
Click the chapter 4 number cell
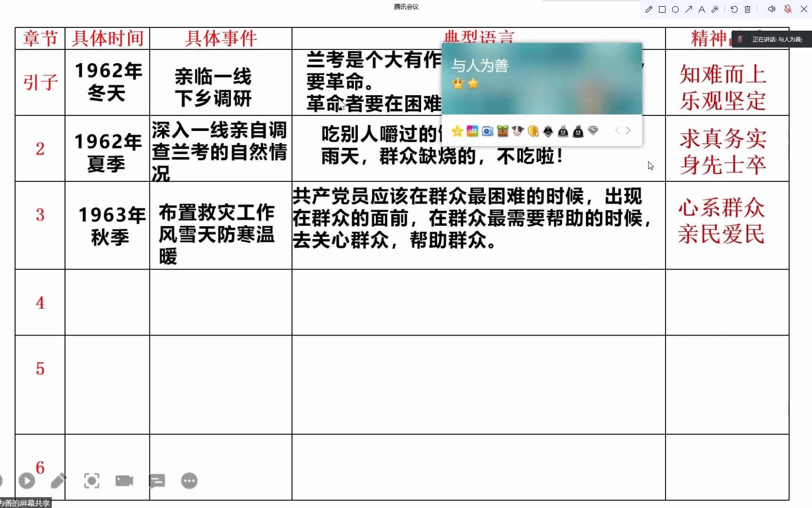click(x=40, y=303)
